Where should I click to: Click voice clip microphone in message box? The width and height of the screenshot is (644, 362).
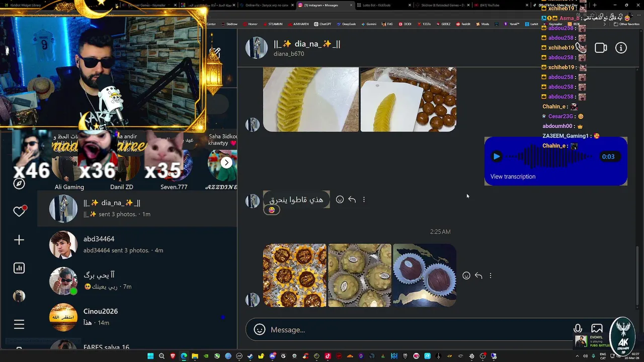578,329
